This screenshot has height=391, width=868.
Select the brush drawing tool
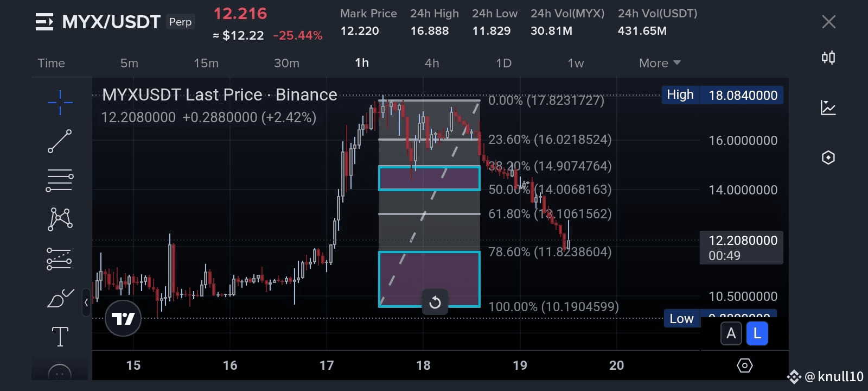pyautogui.click(x=60, y=298)
